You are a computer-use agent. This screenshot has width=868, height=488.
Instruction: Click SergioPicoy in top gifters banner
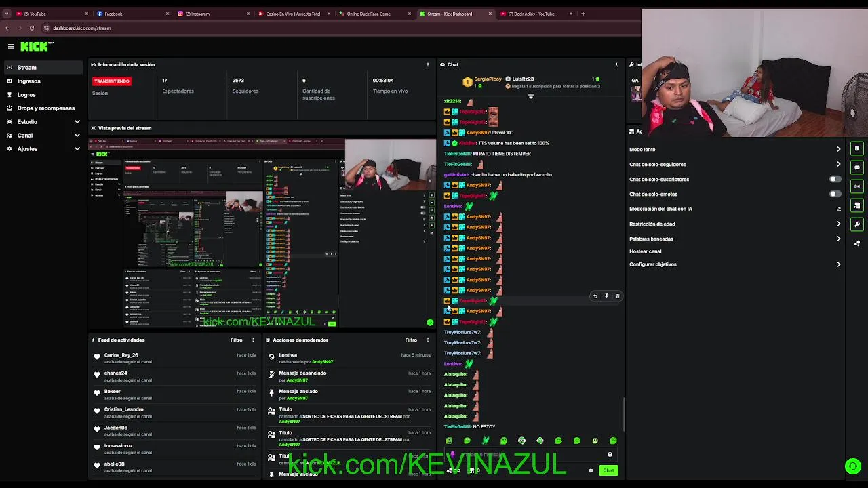coord(487,79)
